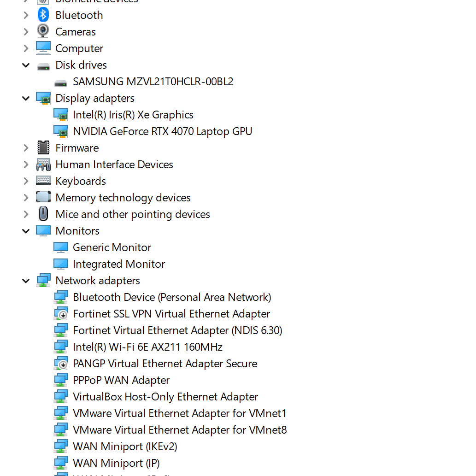Select Intel(R) Iris(R) Xe Graphics
The image size is (476, 476).
(133, 115)
